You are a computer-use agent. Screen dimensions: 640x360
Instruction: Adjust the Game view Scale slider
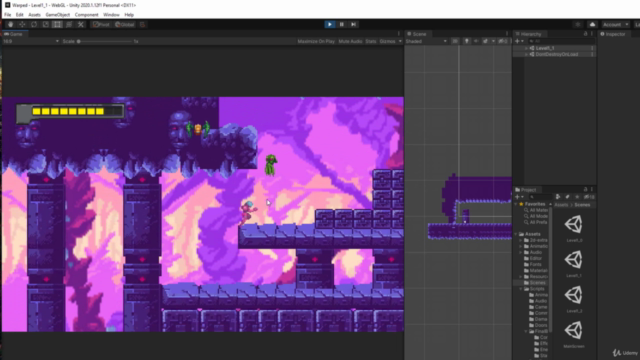coord(105,41)
